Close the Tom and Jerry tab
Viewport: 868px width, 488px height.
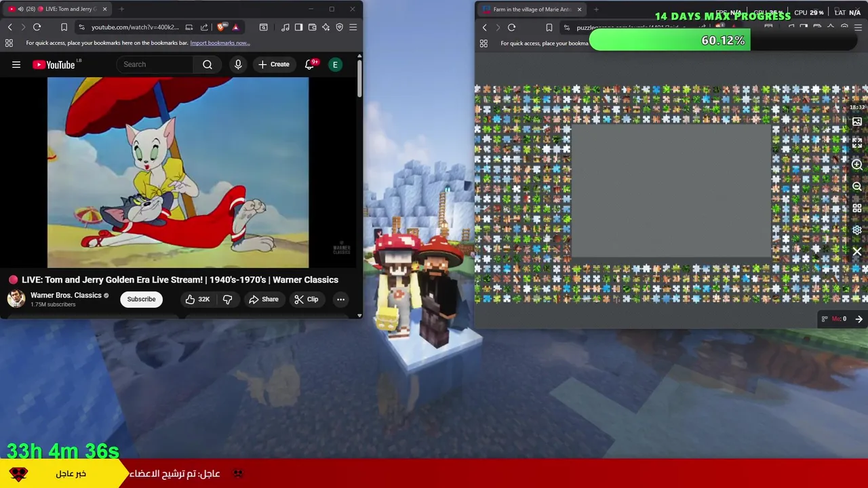[104, 9]
